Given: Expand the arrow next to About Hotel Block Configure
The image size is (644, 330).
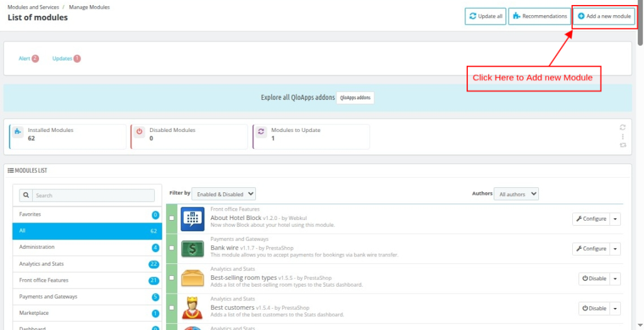Looking at the screenshot, I should click(616, 219).
